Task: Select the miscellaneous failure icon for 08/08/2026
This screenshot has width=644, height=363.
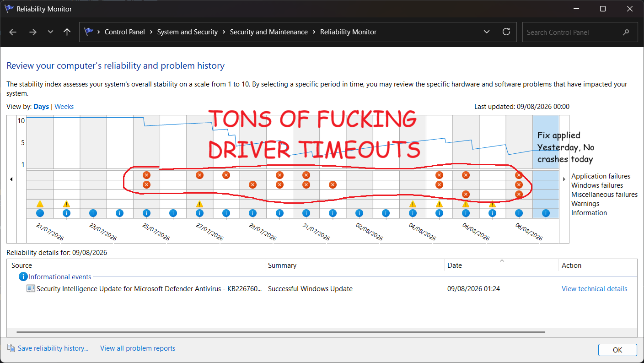Action: click(x=519, y=194)
